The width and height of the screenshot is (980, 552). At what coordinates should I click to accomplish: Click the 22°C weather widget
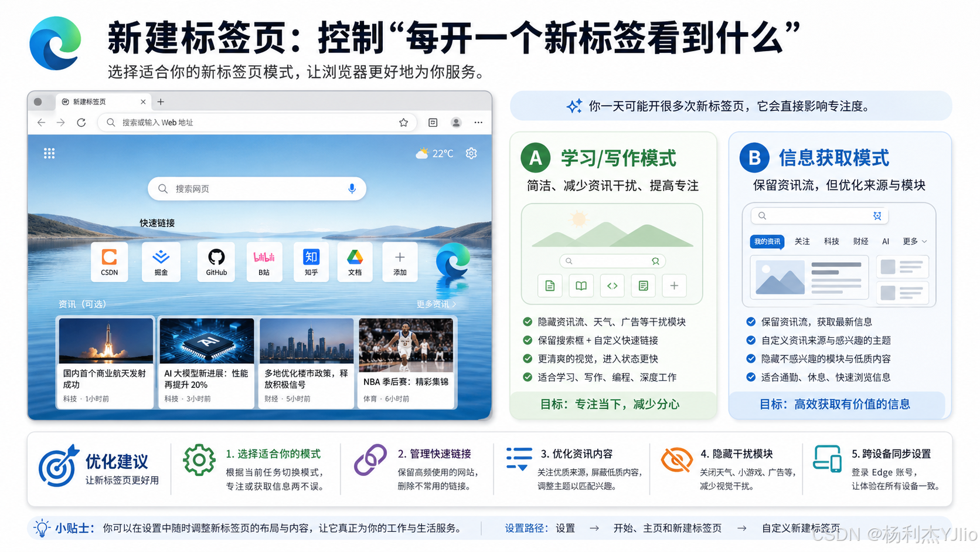(x=434, y=154)
